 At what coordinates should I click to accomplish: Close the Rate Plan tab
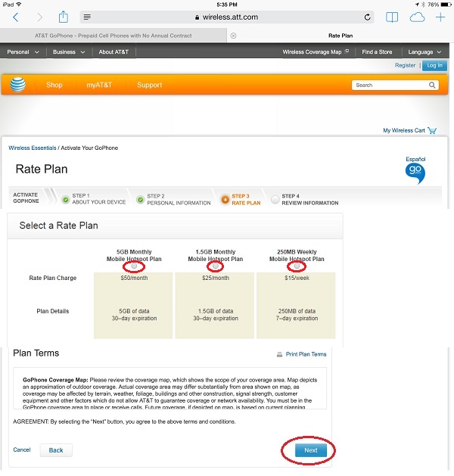click(233, 36)
